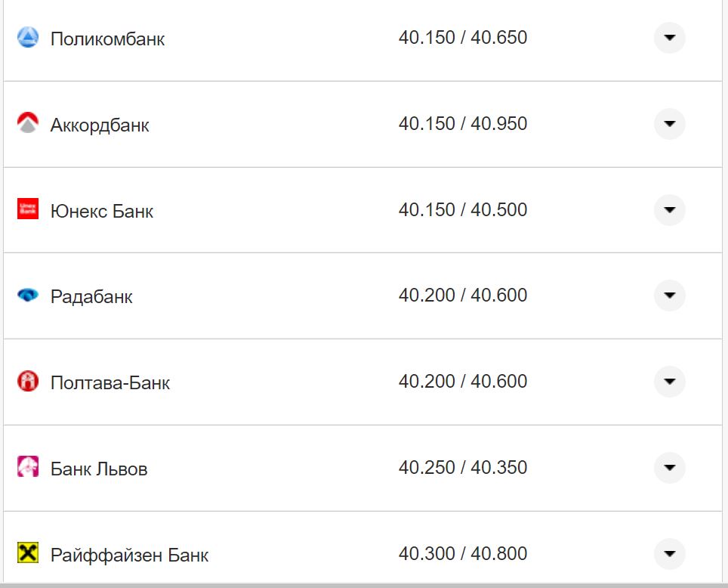Click the 40.150 / 40.950 rate value
Screen dimensions: 728x588
462,124
